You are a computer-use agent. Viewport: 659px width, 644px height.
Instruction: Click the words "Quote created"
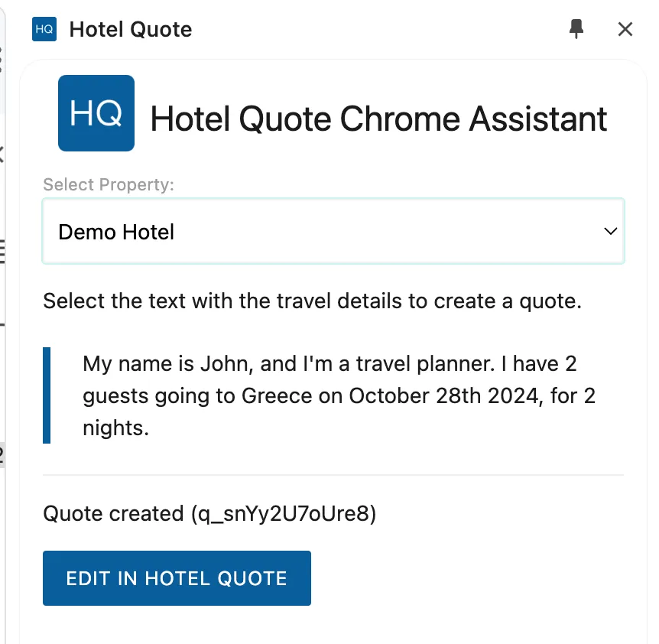coord(114,514)
